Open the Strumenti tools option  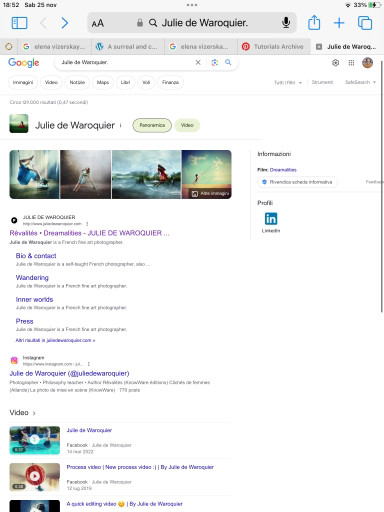(322, 82)
